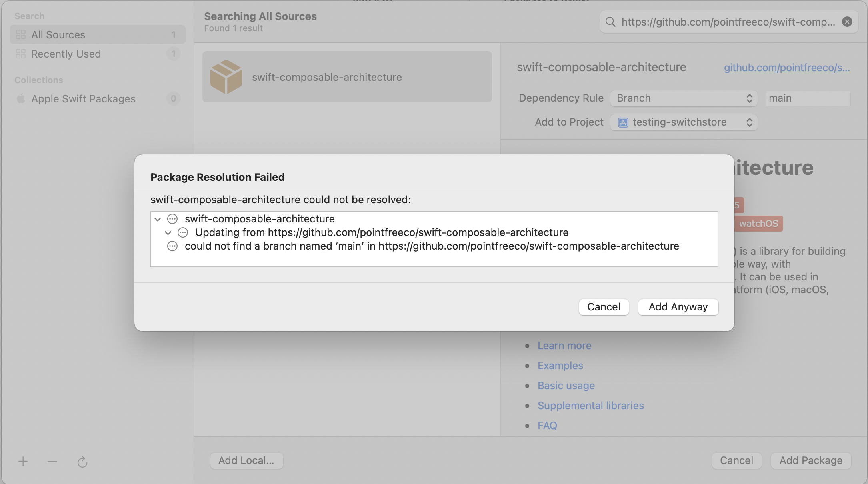Viewport: 868px width, 484px height.
Task: Click the search magnifier icon
Action: (x=610, y=22)
